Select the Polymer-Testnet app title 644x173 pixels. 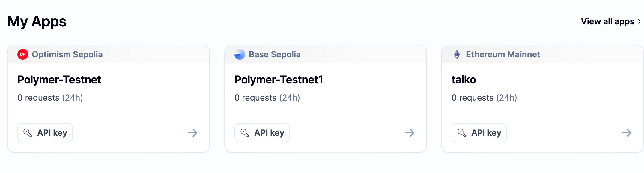click(x=59, y=80)
